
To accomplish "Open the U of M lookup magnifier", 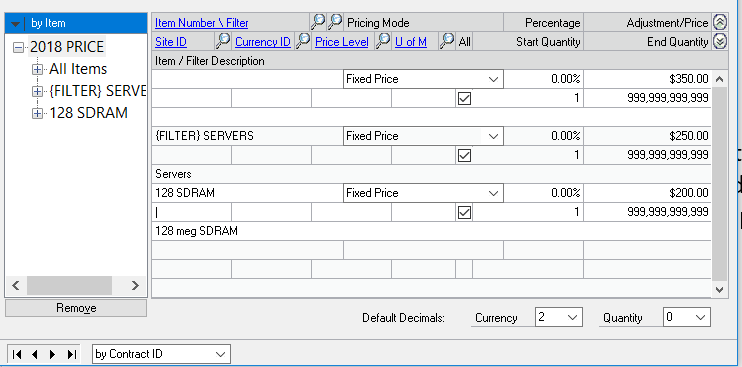I will [x=446, y=42].
